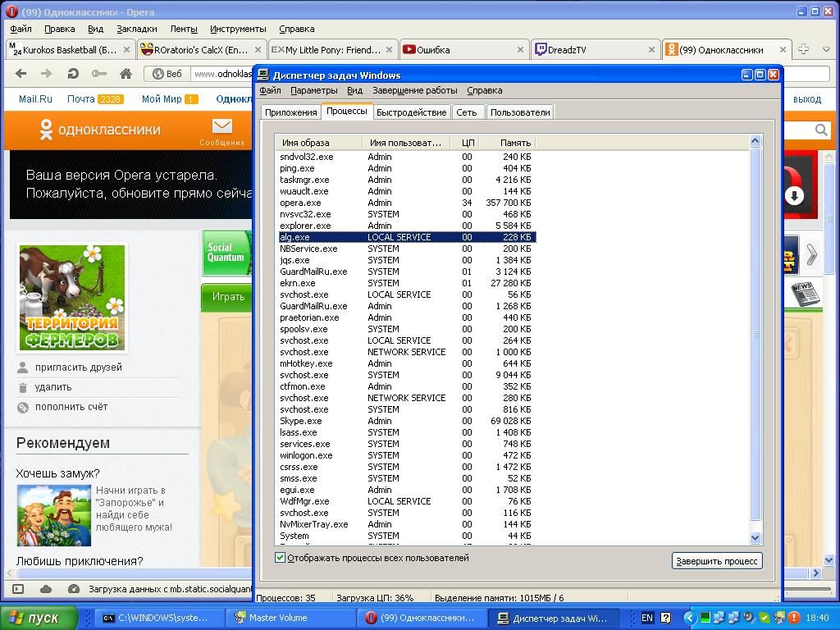840x630 pixels.
Task: Click the Windows пуск start button
Action: coord(39,618)
